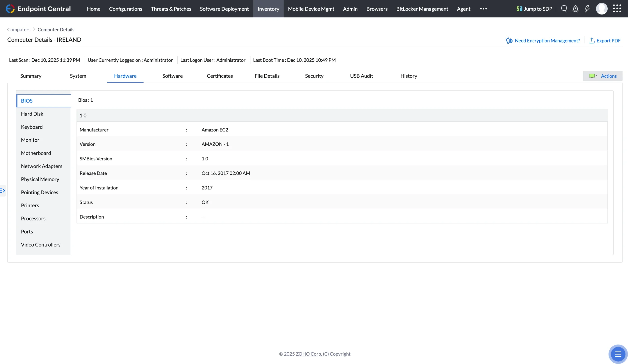The image size is (628, 364).
Task: Open the Agent menu
Action: [x=464, y=9]
